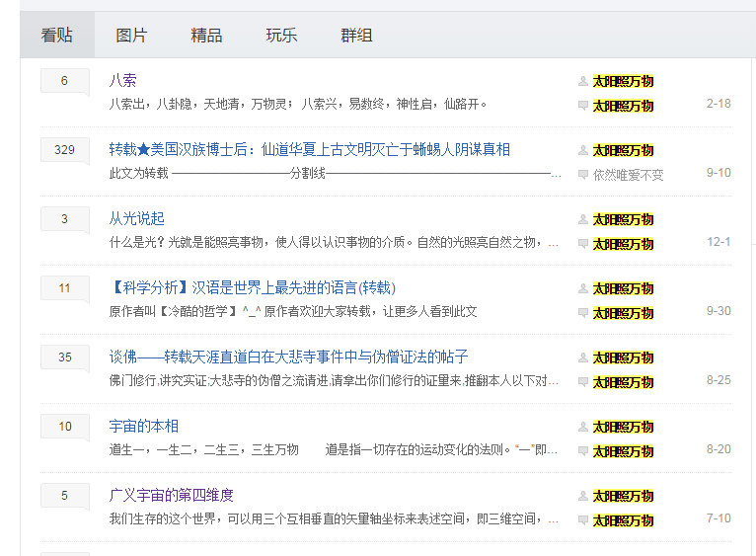Open last replier 太阳照万物 dated 12-1

coord(623,244)
